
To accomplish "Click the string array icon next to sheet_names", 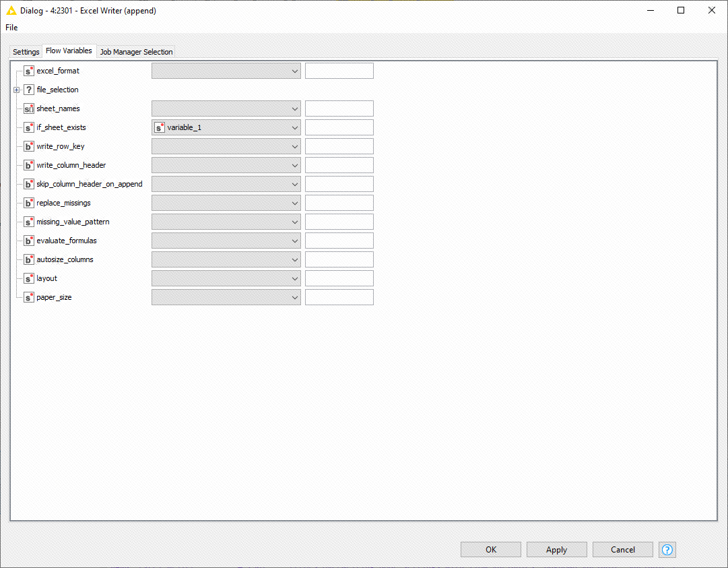I will click(28, 108).
